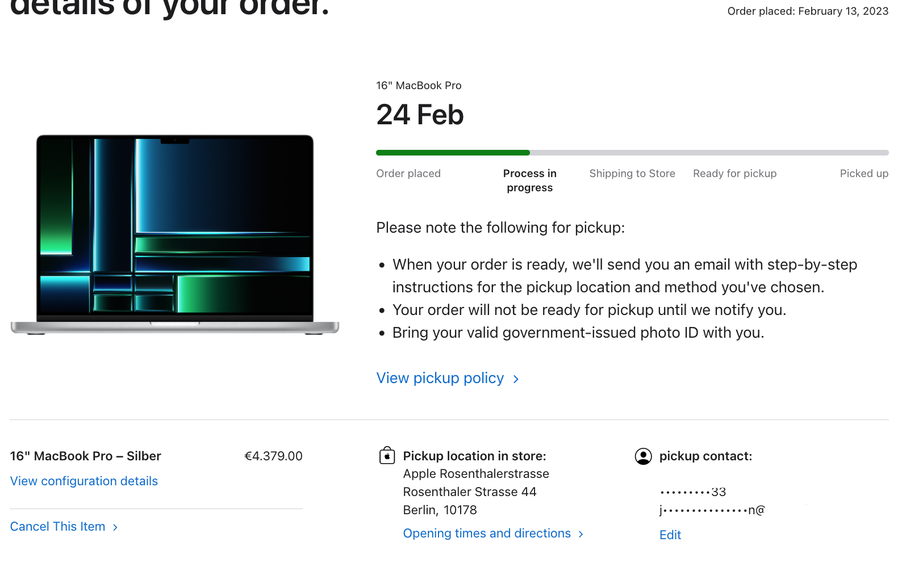Click the grey unfilled progress bar section
This screenshot has height=588, width=902.
point(709,153)
